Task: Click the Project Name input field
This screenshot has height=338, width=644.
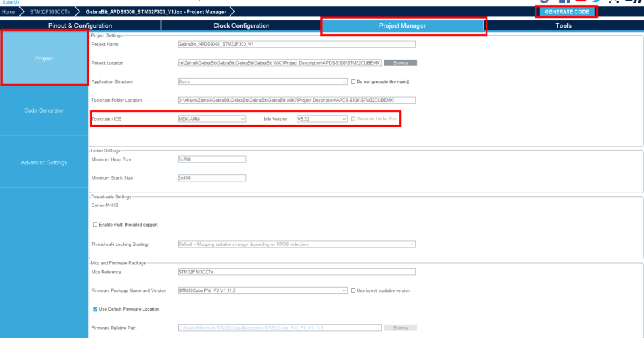Action: [x=297, y=44]
